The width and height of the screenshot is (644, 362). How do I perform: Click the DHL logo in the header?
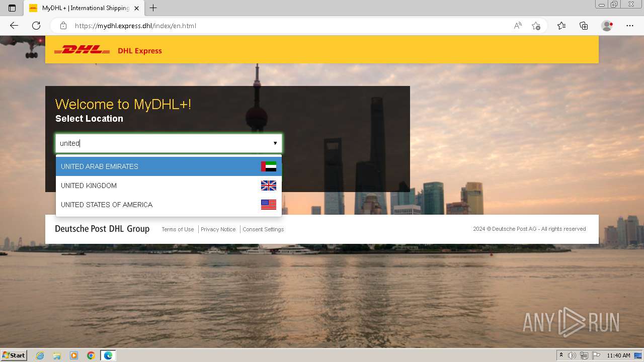[82, 50]
